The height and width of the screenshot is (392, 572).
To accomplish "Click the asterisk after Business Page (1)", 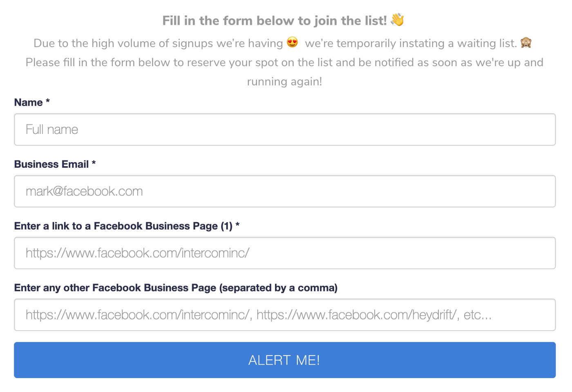I will click(x=237, y=224).
